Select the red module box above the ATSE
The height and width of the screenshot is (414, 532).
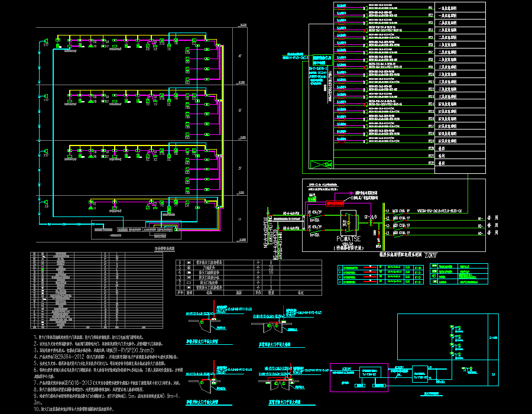pos(335,203)
